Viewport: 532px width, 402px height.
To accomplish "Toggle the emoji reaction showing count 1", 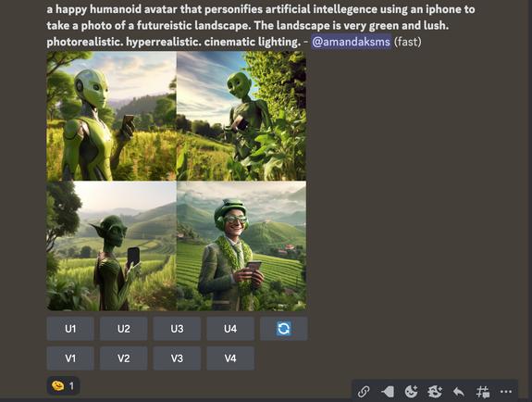I will (x=63, y=386).
